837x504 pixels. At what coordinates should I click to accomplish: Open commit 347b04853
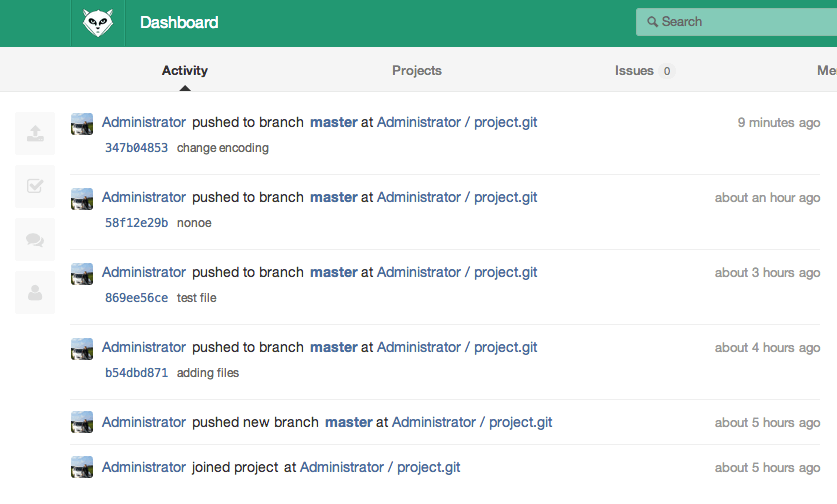136,148
